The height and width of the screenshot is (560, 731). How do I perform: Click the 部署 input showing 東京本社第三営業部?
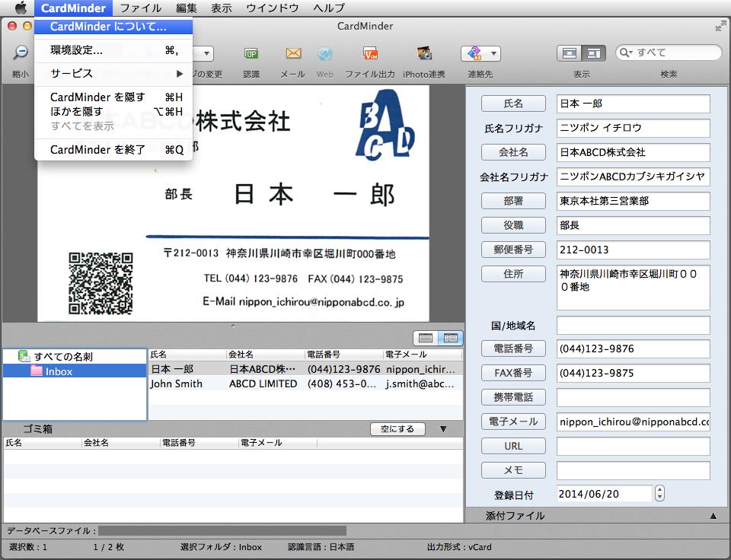pyautogui.click(x=633, y=201)
